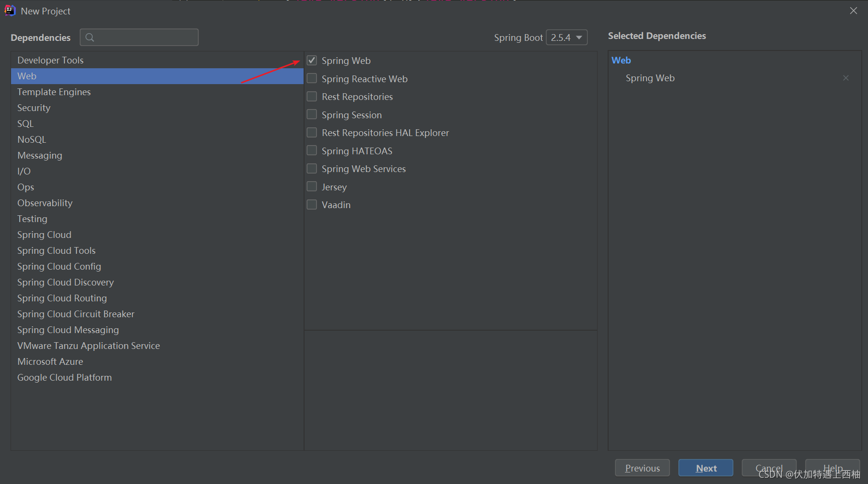The width and height of the screenshot is (868, 484).
Task: Click the Next button
Action: click(x=706, y=468)
